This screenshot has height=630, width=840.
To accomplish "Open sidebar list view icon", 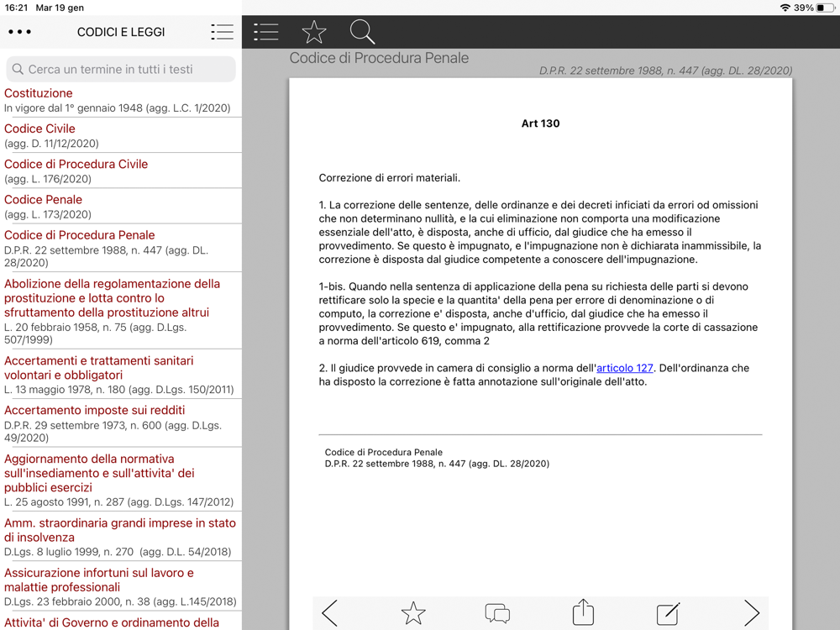I will [x=222, y=32].
